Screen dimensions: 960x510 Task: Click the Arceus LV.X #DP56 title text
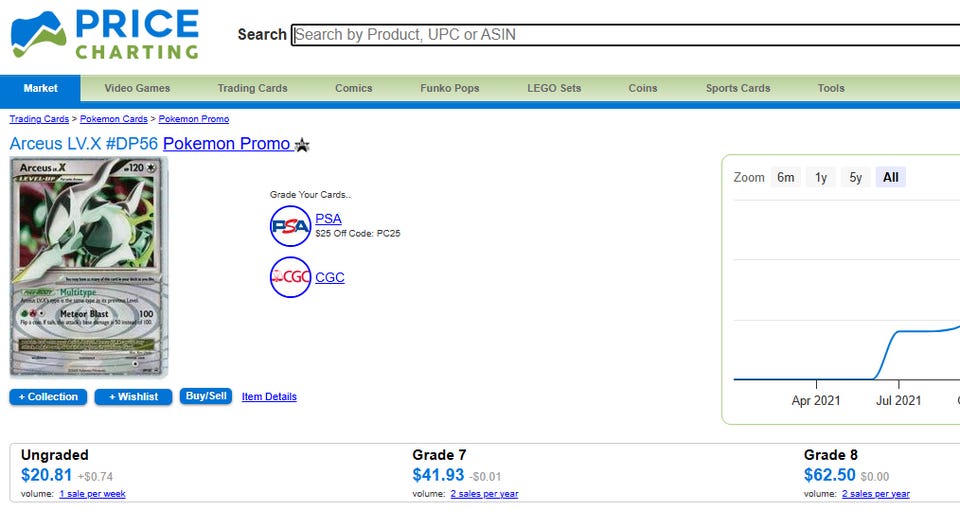tap(83, 144)
